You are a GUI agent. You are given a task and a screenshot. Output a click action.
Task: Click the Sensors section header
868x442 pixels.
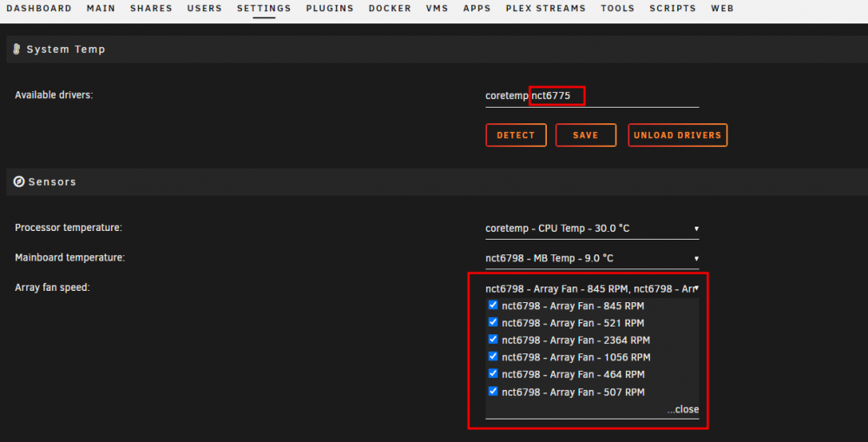437,181
